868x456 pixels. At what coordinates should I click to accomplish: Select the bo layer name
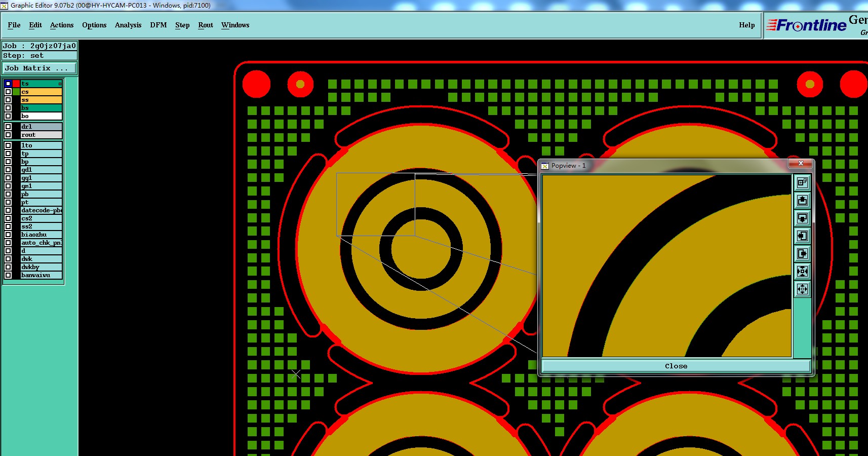(41, 116)
